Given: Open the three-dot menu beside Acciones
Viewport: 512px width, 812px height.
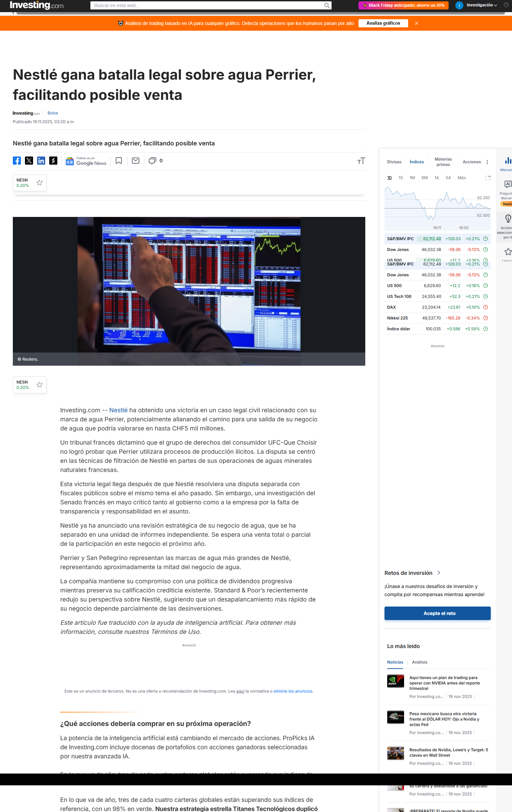Looking at the screenshot, I should (x=487, y=162).
